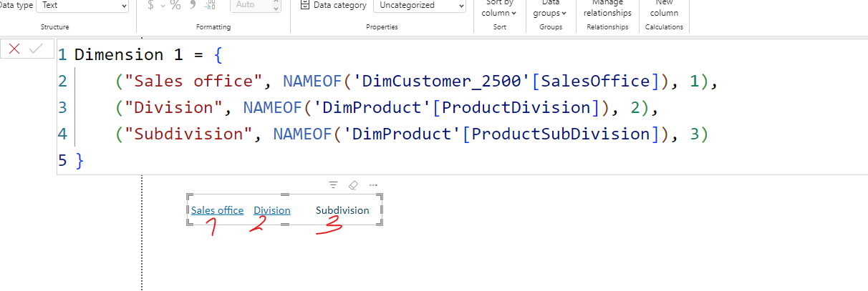Screen dimensions: 868x291
Task: Click the "Subdivision" string in formula line 4
Action: [188, 134]
